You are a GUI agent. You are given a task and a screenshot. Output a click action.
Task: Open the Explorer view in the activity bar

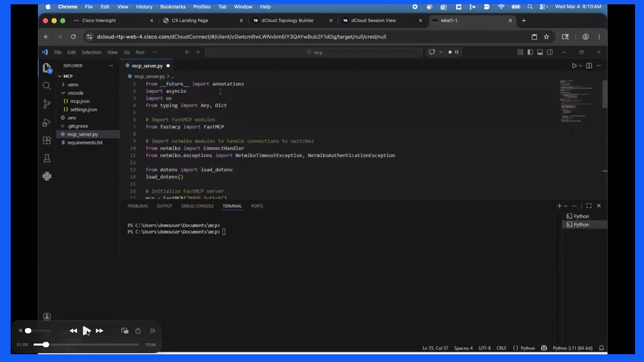click(x=47, y=68)
